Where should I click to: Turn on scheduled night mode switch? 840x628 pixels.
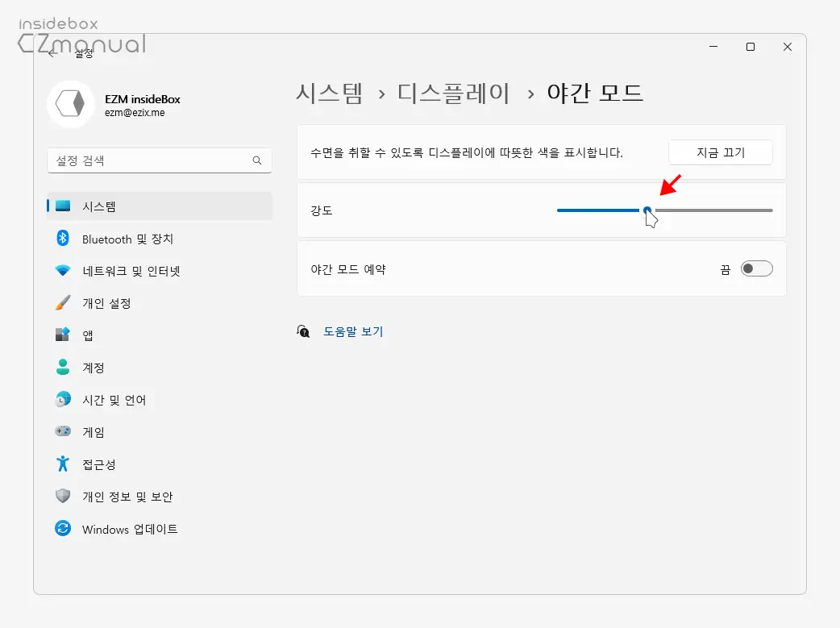tap(756, 268)
